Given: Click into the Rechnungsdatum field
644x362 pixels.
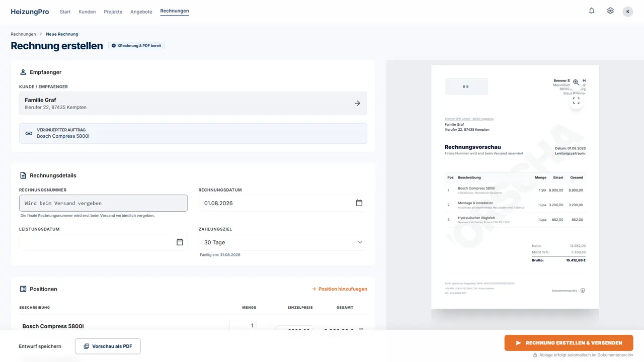Looking at the screenshot, I should click(x=283, y=203).
